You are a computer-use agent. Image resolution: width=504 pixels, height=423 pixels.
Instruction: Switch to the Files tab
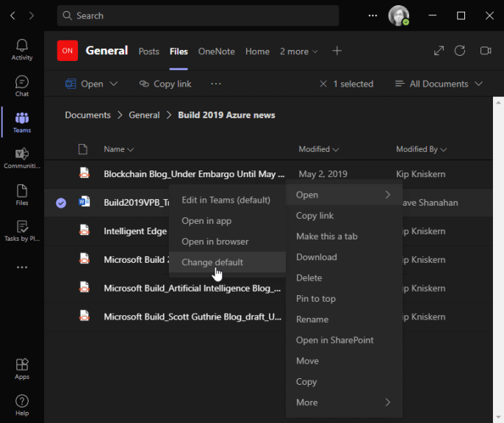click(179, 51)
